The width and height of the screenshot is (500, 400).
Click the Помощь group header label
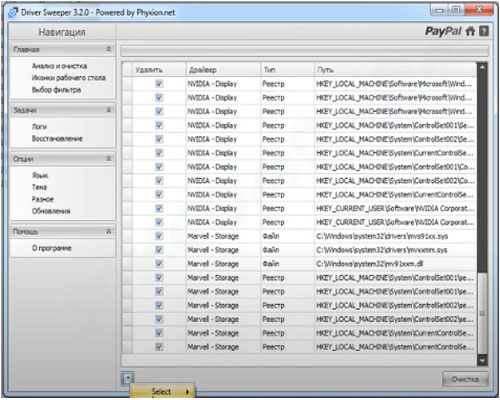[x=26, y=231]
